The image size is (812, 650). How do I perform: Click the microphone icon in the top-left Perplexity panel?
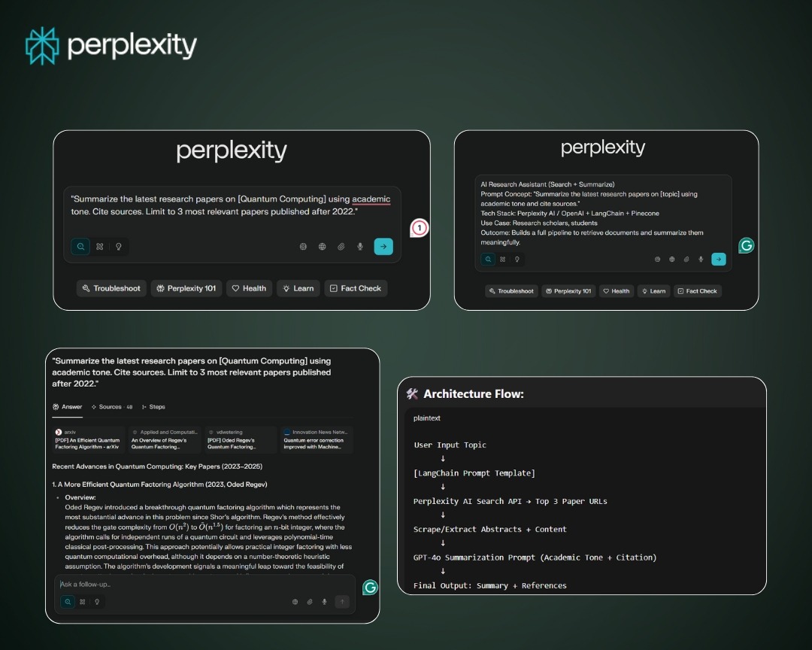pos(360,247)
